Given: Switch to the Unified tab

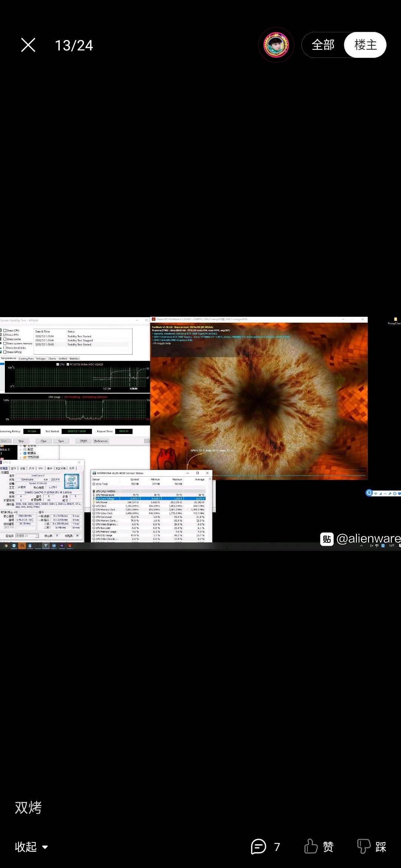Looking at the screenshot, I should coord(63,359).
